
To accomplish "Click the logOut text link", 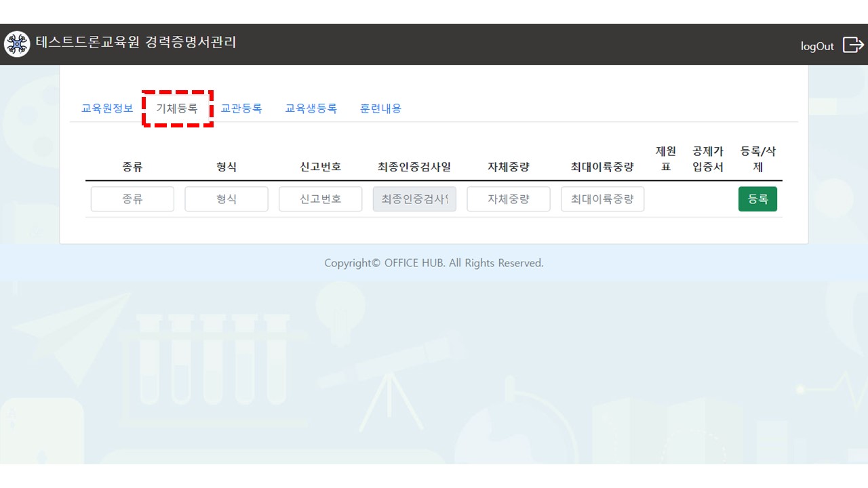I will [x=817, y=46].
